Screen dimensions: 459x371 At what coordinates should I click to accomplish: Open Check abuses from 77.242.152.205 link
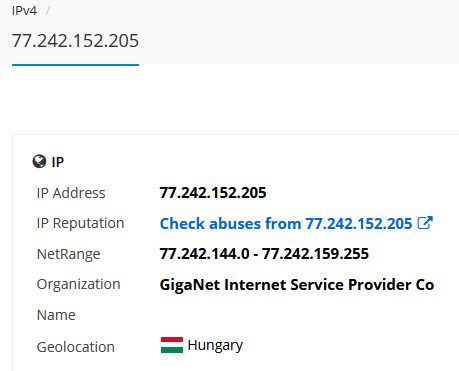(286, 223)
